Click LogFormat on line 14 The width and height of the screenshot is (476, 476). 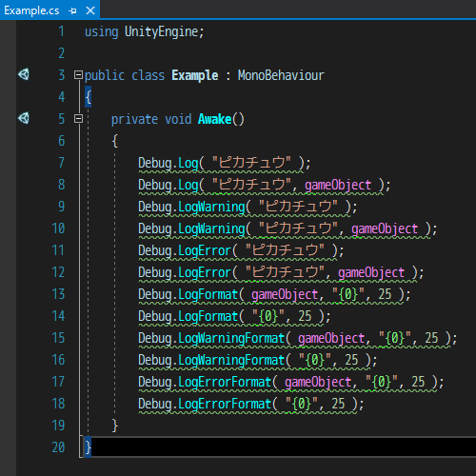coord(208,316)
